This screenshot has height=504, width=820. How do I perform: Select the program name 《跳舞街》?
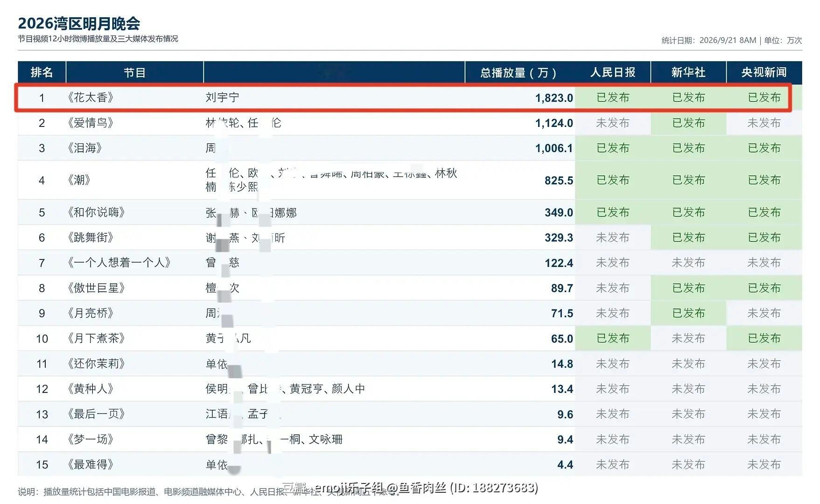(91, 238)
